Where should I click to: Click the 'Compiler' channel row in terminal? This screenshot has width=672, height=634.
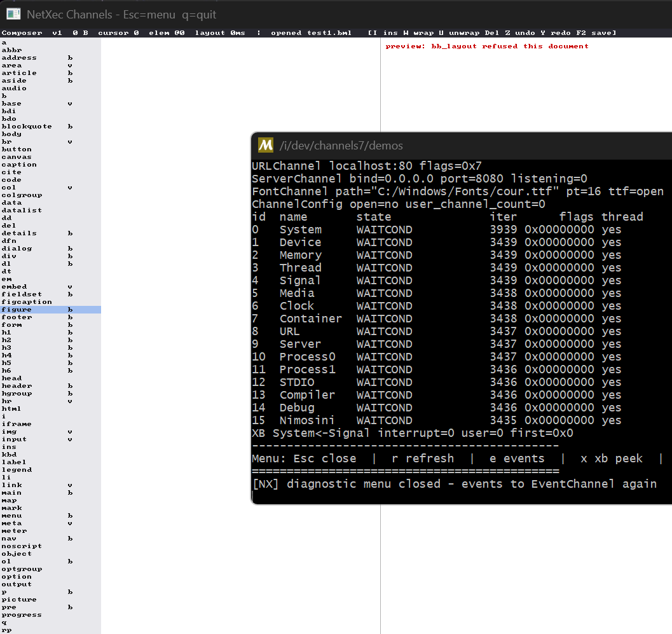tap(436, 395)
